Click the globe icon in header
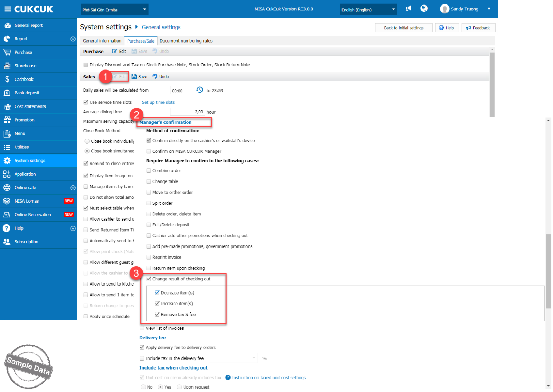553x392 pixels. pos(424,9)
